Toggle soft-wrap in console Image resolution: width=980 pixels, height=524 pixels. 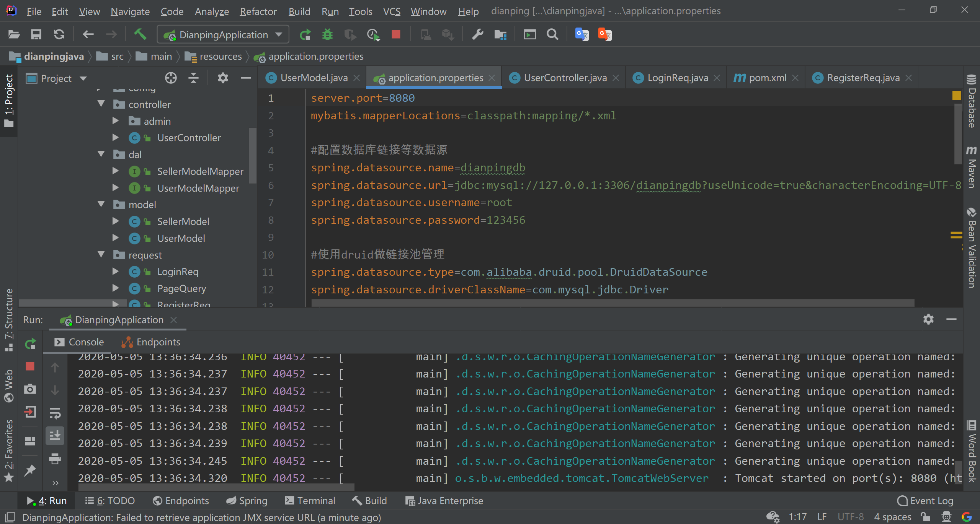tap(55, 413)
